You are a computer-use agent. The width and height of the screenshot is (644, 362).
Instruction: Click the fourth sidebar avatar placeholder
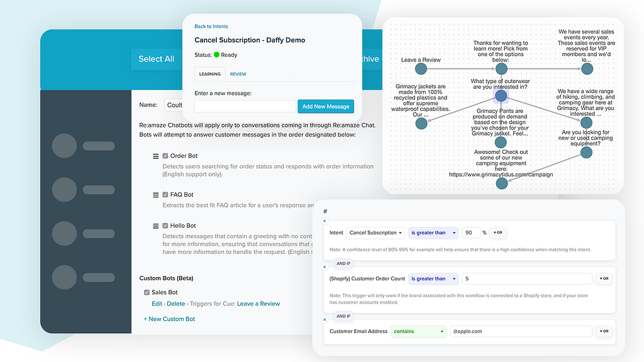[65, 277]
